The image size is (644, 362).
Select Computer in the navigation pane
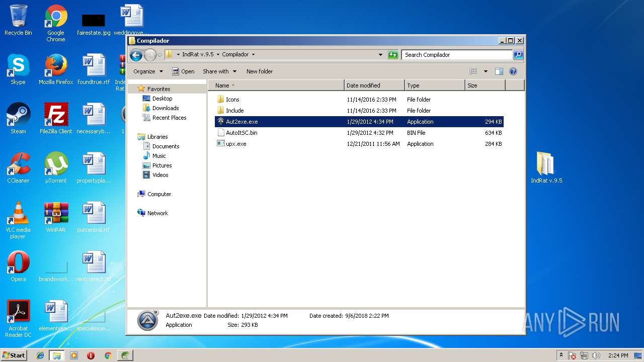(x=159, y=194)
